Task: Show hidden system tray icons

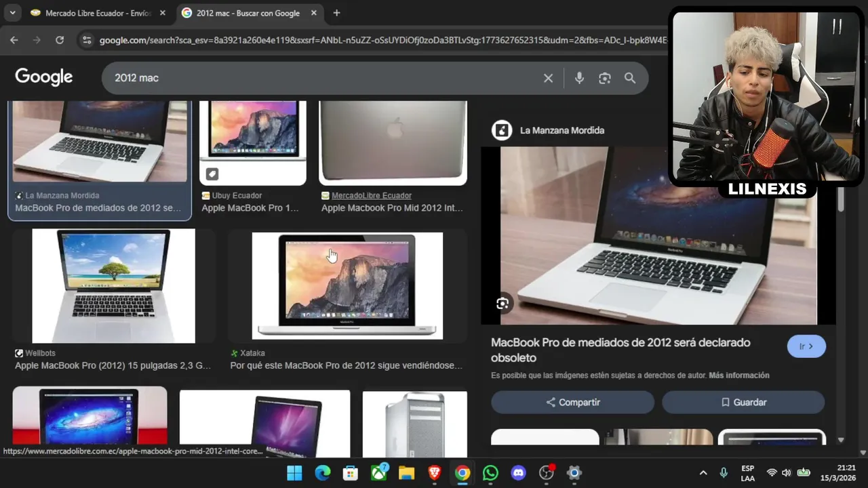Action: pyautogui.click(x=703, y=472)
